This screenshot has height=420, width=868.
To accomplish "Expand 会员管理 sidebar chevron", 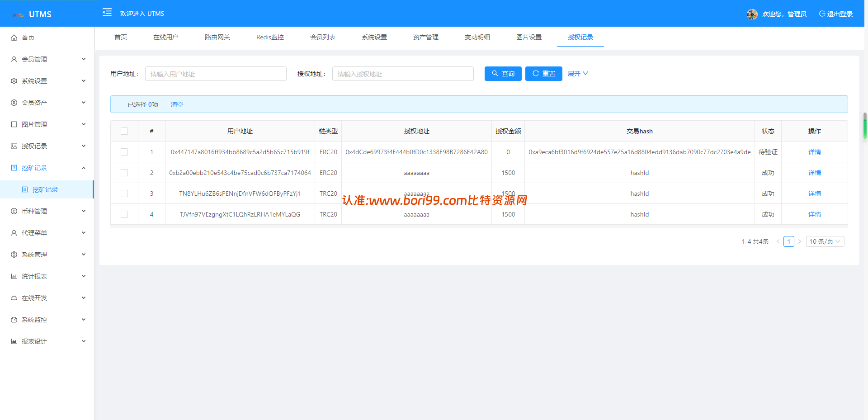I will [84, 59].
